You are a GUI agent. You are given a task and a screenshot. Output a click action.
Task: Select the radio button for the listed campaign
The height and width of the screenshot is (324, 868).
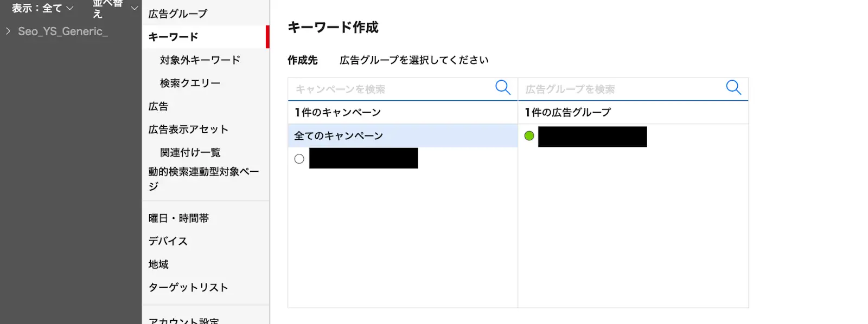[x=299, y=158]
